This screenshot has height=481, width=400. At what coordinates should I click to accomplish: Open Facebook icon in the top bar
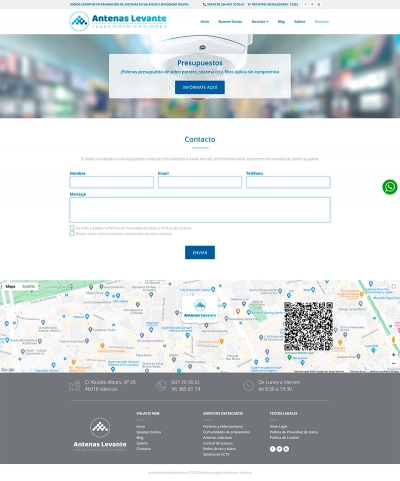305,4
